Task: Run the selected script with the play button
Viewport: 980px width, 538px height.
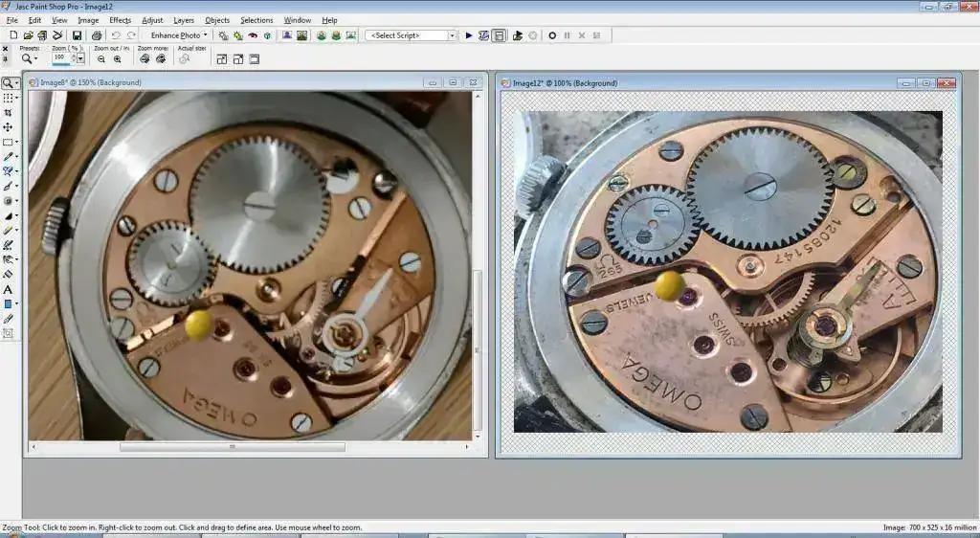Action: pos(469,35)
